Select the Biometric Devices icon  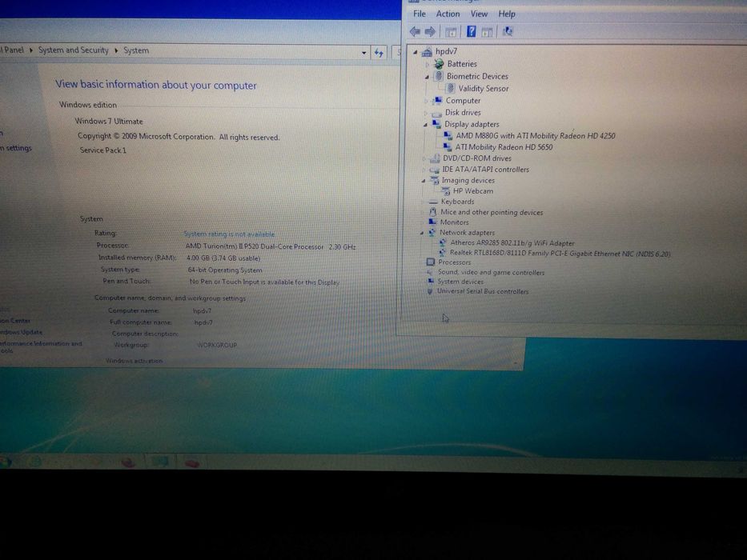click(x=439, y=76)
